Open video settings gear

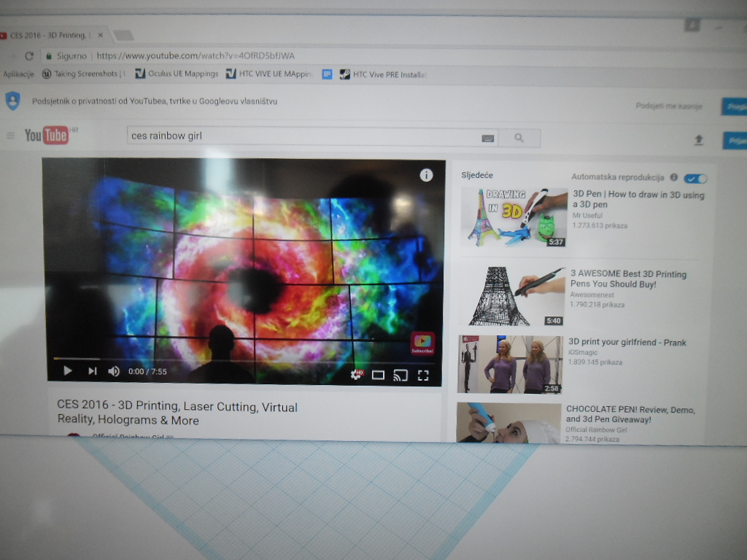pos(356,375)
